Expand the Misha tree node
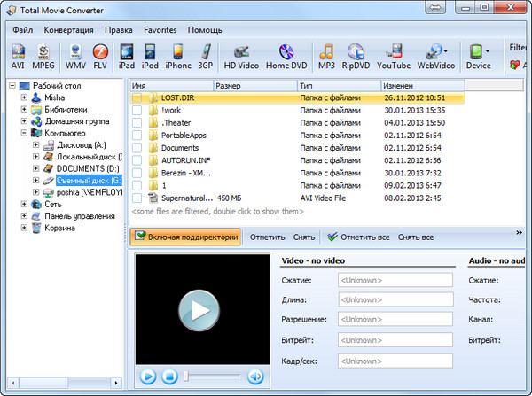Screen dimensions: 532x396 [x=24, y=97]
